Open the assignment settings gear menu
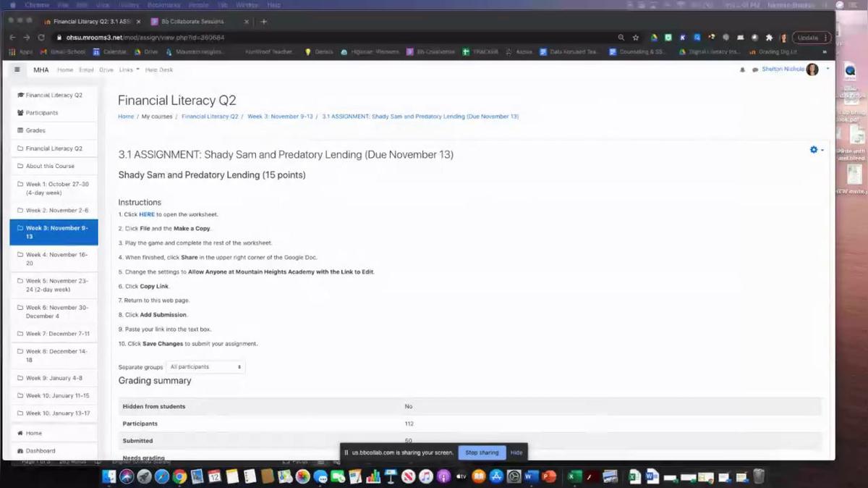Viewport: 868px width, 488px height. click(x=813, y=150)
